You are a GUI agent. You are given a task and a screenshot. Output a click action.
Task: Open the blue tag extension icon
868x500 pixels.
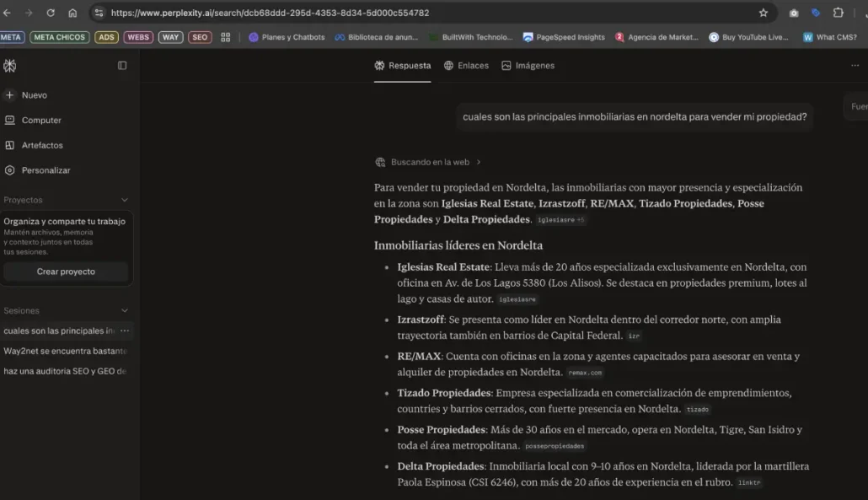[816, 13]
